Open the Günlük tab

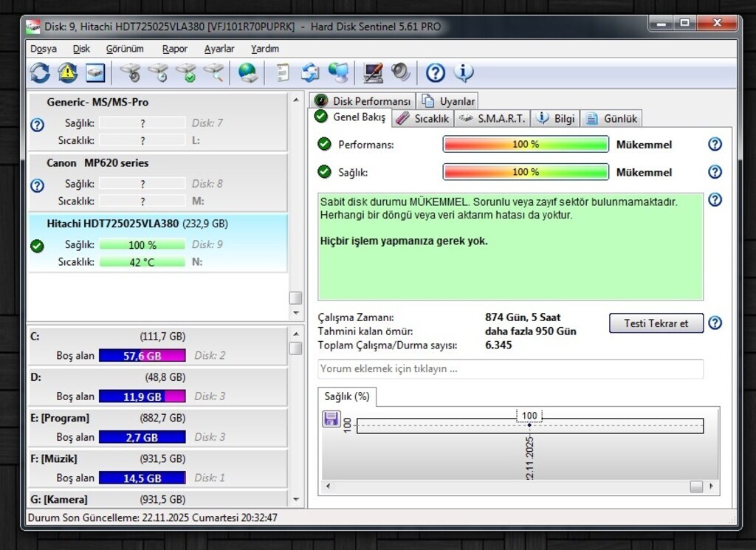[x=611, y=118]
